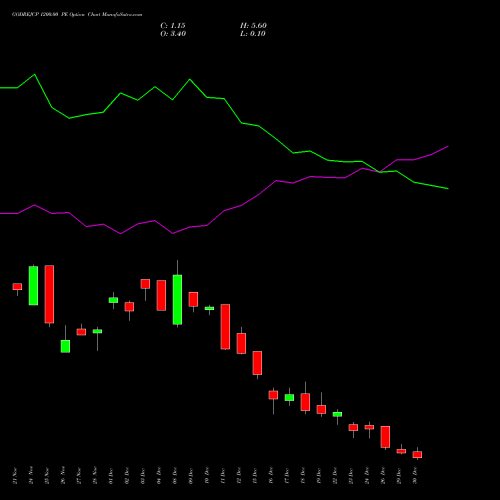Click the tall green candlestick for 24 Nov

point(33,286)
